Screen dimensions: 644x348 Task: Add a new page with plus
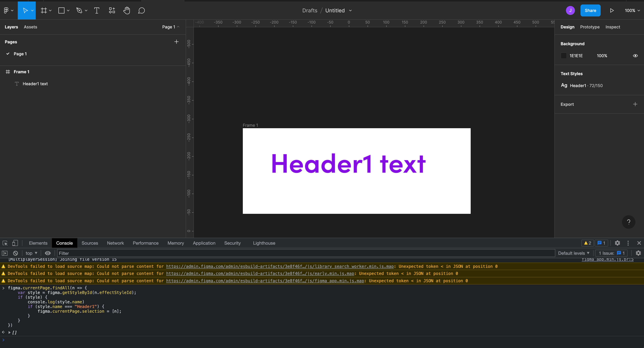pos(176,42)
